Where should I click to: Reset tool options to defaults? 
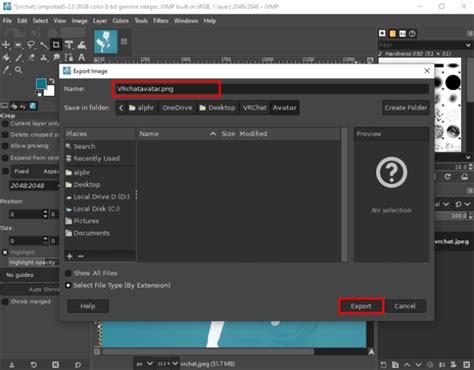tap(78, 365)
